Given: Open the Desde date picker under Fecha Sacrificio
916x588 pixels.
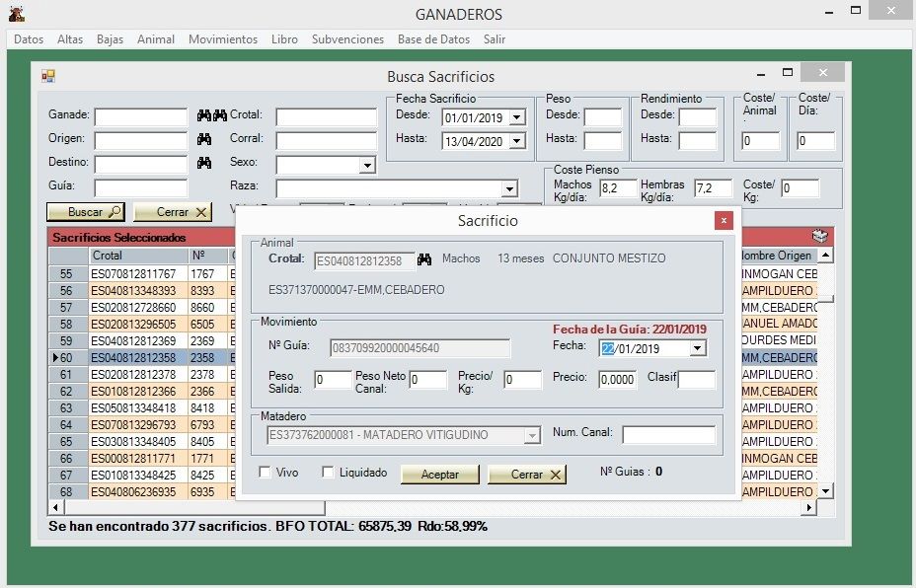Looking at the screenshot, I should (x=517, y=117).
